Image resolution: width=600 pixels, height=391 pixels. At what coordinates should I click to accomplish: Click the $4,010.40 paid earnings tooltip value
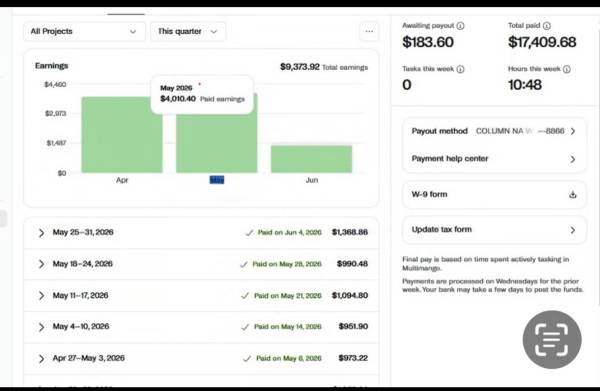tap(178, 99)
